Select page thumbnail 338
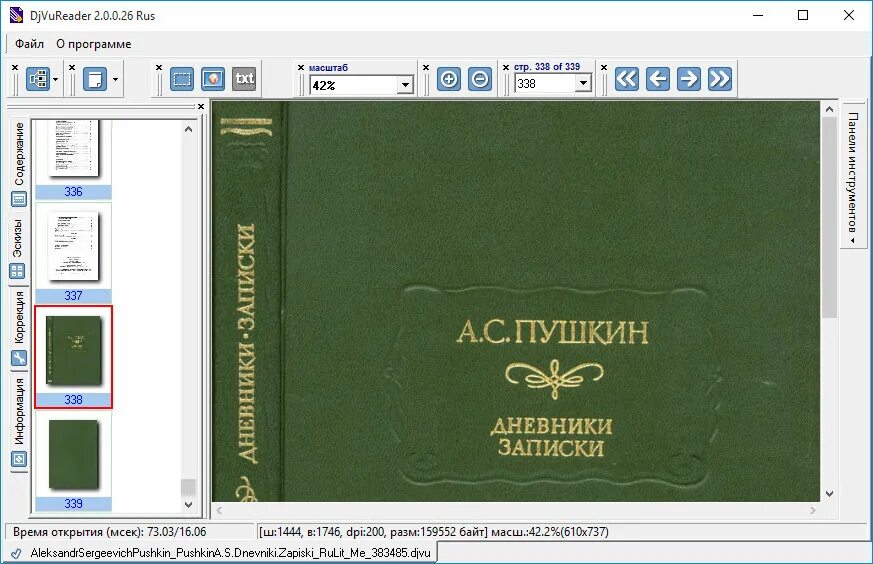Screen dimensions: 873x564 click(x=73, y=357)
